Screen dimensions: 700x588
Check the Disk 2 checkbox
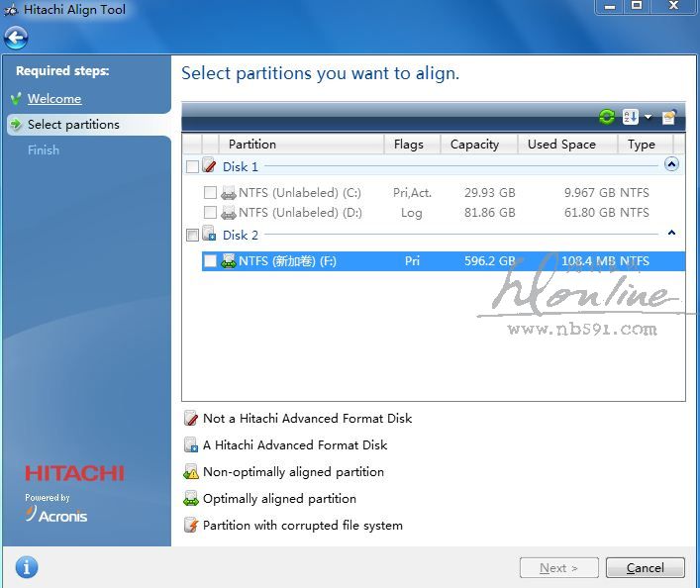pos(192,235)
